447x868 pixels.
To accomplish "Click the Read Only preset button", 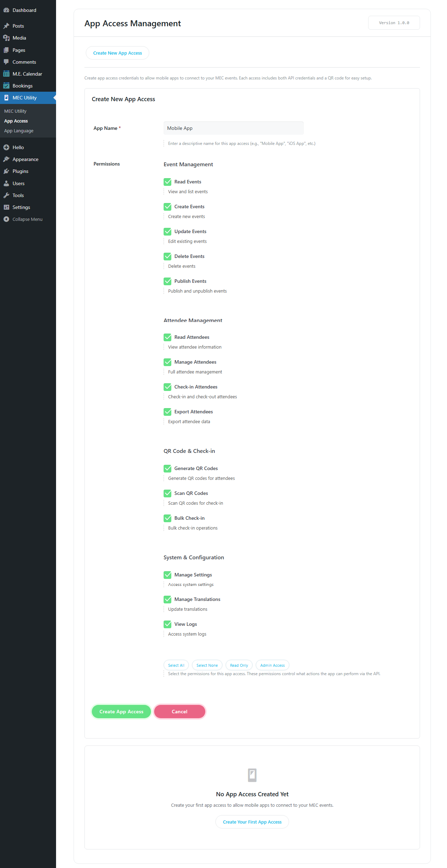I will (x=239, y=665).
